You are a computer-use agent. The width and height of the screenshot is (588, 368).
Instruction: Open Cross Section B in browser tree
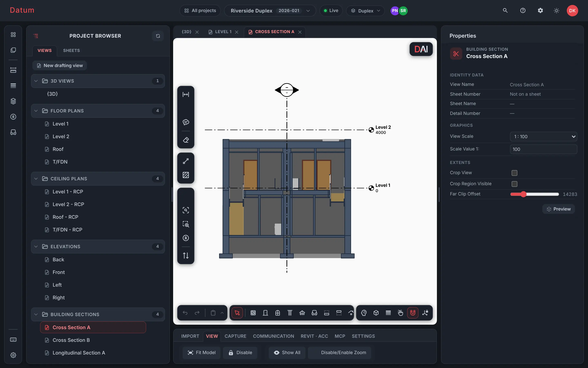71,340
